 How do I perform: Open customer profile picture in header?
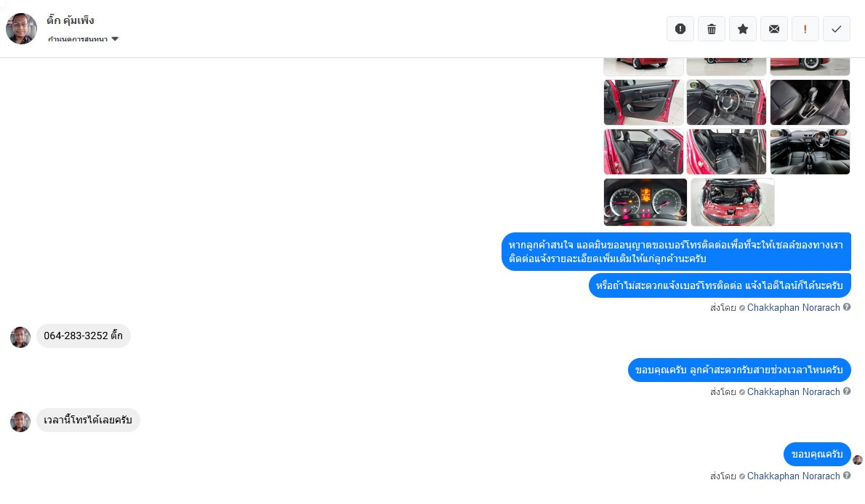click(22, 28)
